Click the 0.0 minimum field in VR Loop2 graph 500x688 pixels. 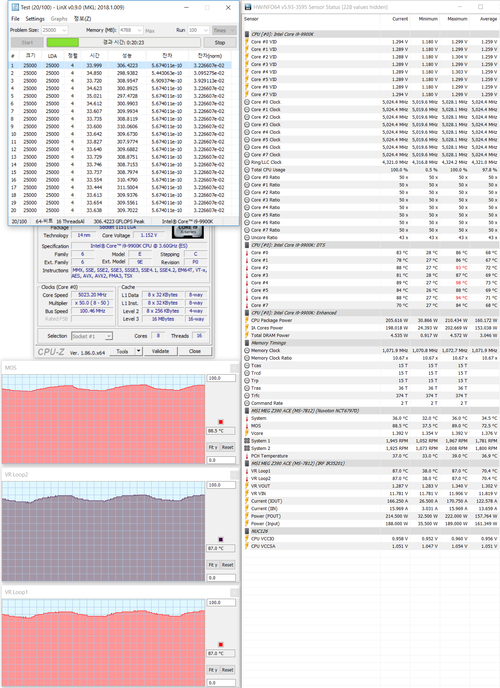(221, 578)
